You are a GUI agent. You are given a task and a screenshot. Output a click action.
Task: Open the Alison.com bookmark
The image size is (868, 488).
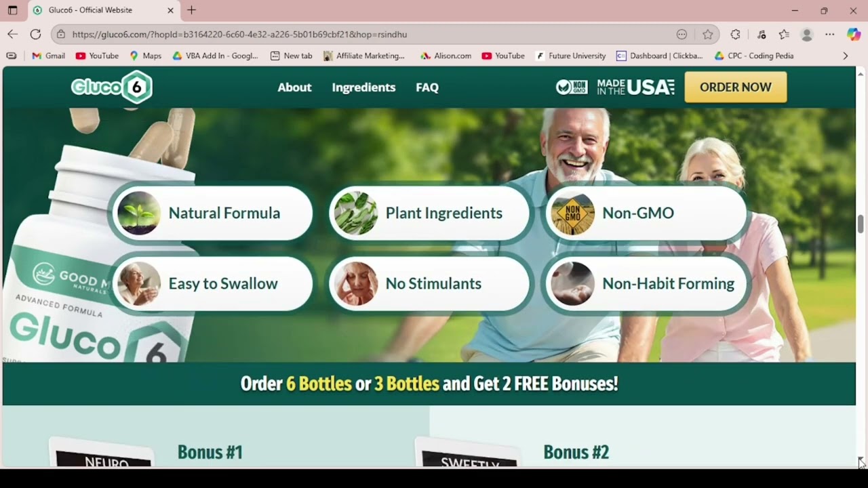[446, 56]
